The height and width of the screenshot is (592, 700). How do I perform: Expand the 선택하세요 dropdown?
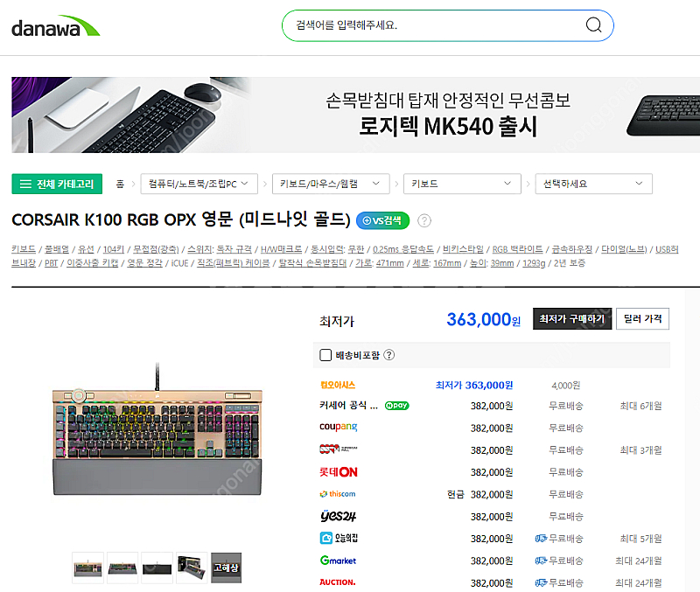click(x=594, y=184)
